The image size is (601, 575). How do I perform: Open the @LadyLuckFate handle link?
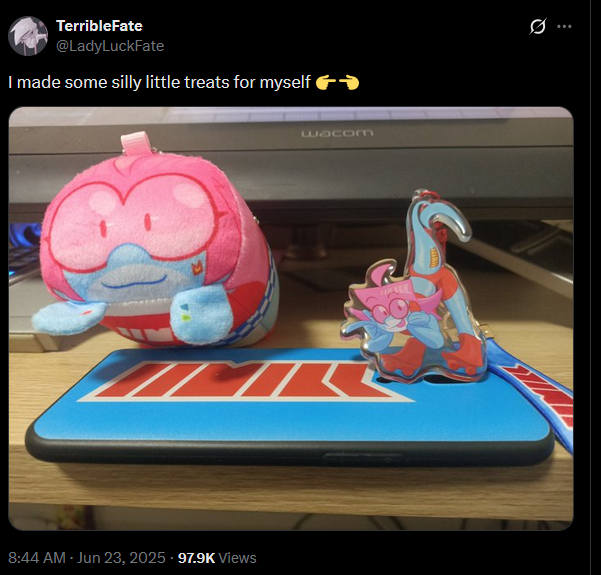110,46
